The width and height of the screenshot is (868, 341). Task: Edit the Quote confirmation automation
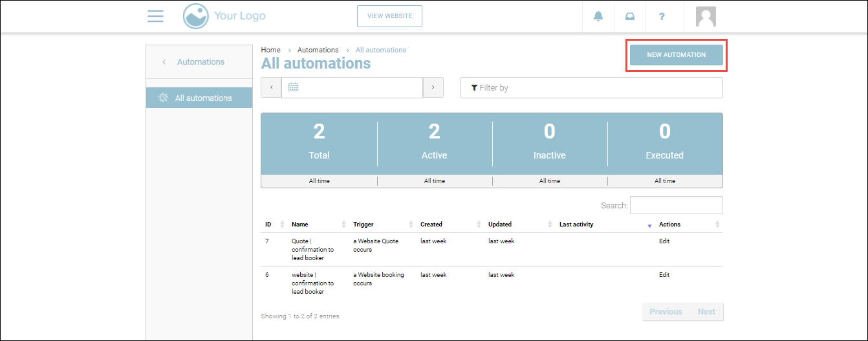pyautogui.click(x=664, y=241)
